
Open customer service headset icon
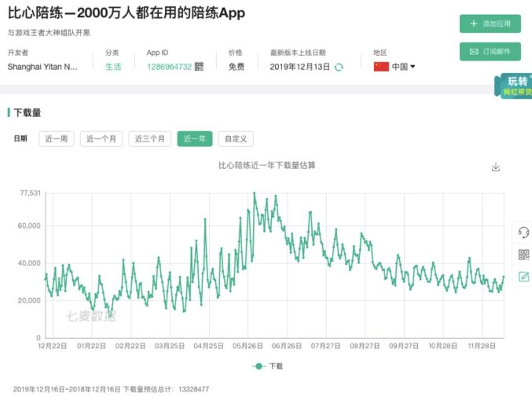tap(523, 233)
